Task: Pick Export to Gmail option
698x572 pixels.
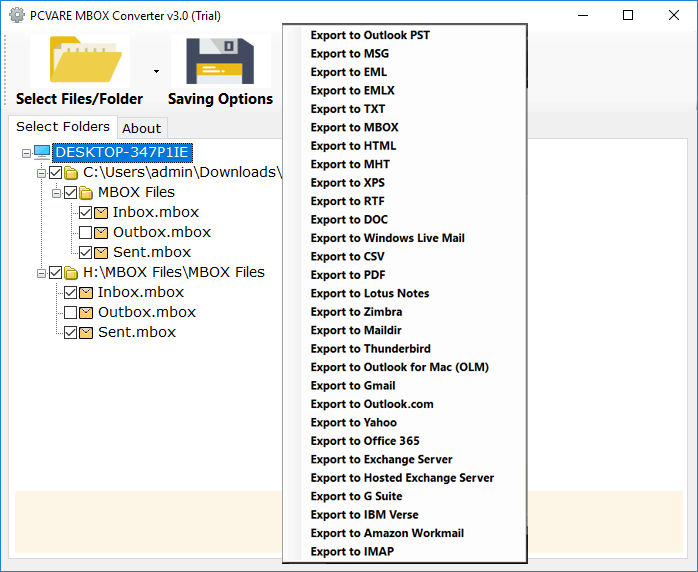Action: coord(352,385)
